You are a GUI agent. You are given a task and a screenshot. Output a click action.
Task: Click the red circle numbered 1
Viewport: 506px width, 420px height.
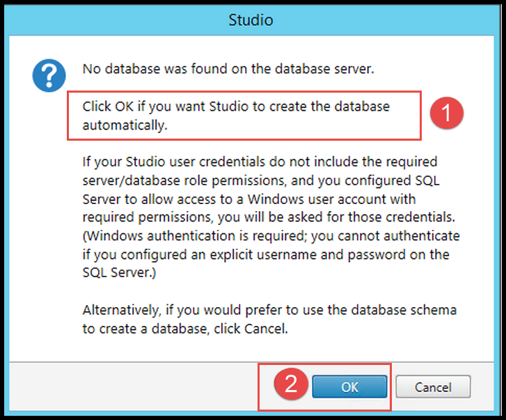point(447,113)
